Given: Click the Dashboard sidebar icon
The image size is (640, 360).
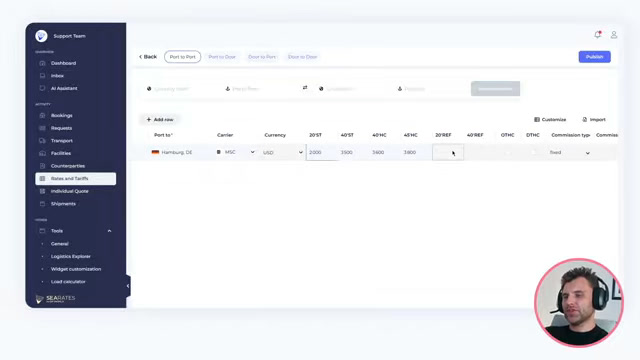Looking at the screenshot, I should 42,63.
